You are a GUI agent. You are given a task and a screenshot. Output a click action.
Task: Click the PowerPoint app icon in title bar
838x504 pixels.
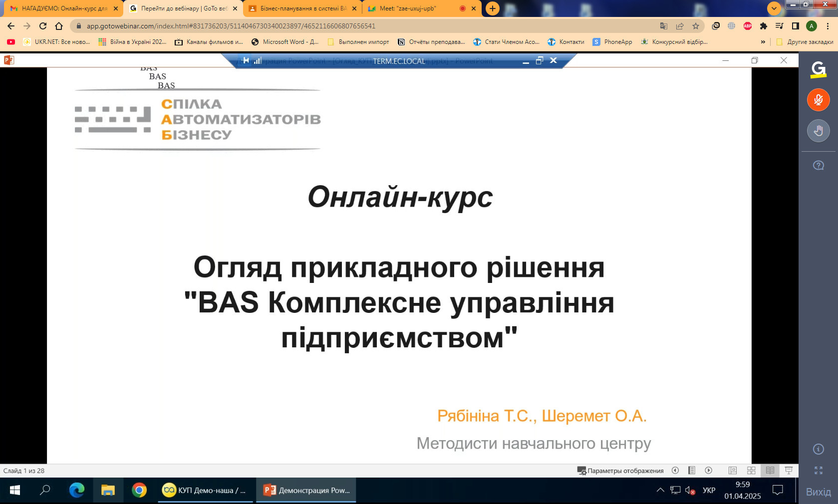[9, 60]
